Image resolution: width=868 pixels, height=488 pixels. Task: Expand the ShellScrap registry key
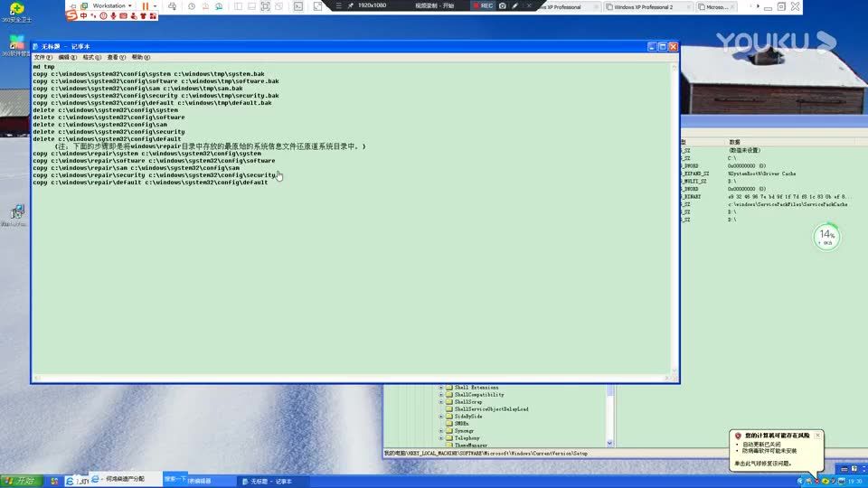(x=441, y=402)
